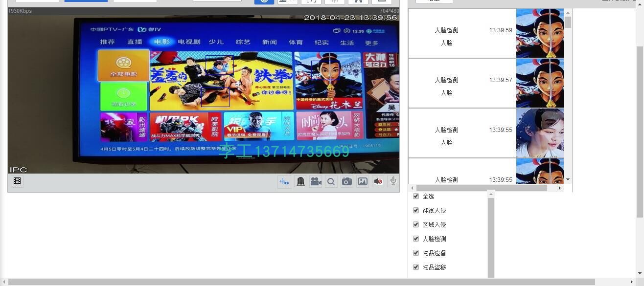Toggle the 区域入侵 checkbox

pos(416,224)
